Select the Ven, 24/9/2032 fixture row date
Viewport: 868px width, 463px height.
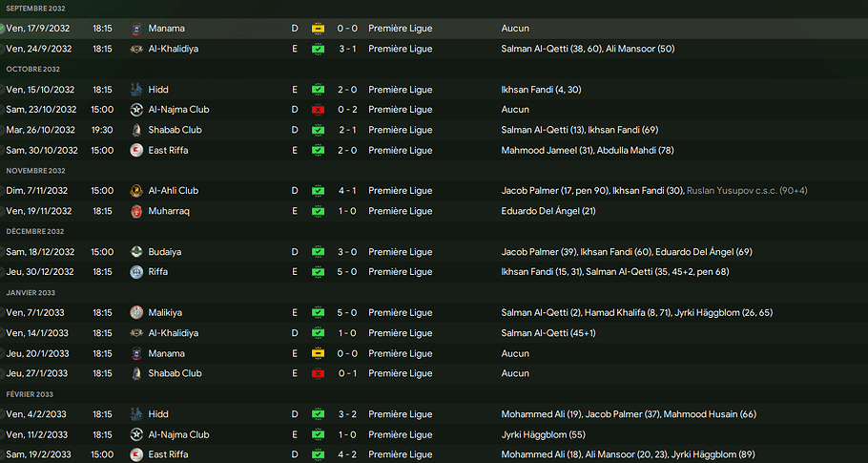pyautogui.click(x=39, y=49)
